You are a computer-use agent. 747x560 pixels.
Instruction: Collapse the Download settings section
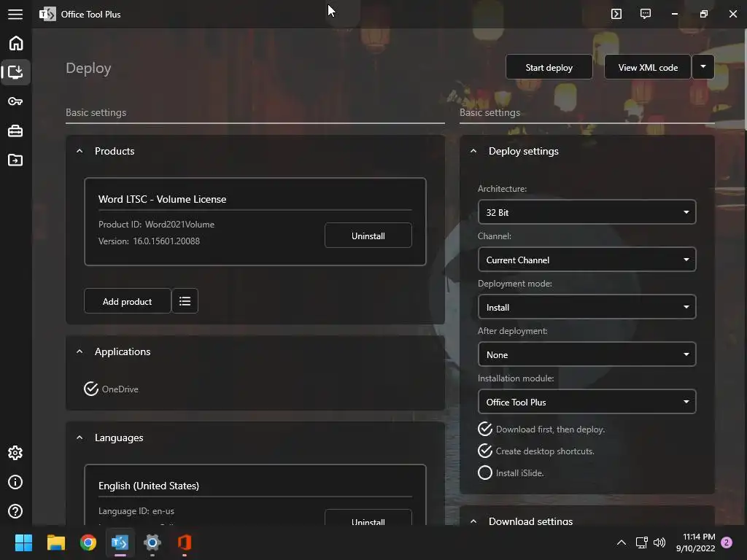click(473, 521)
